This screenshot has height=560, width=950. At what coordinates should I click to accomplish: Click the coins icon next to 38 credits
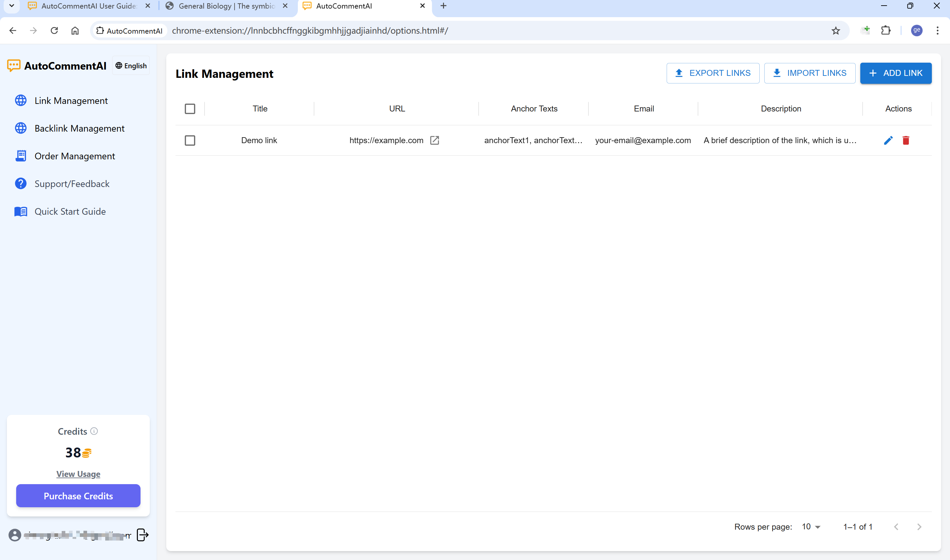87,453
